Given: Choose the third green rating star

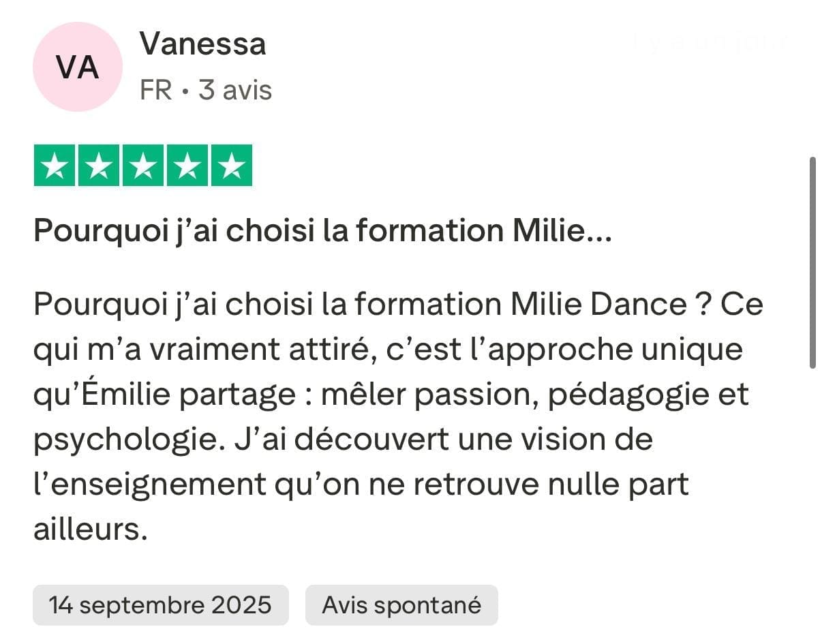Looking at the screenshot, I should [x=143, y=166].
